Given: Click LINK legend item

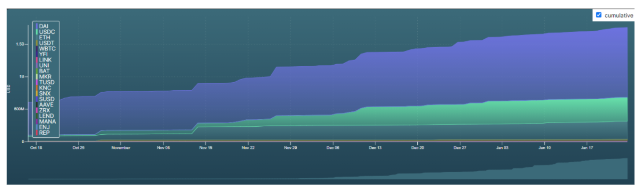Looking at the screenshot, I should tap(45, 60).
